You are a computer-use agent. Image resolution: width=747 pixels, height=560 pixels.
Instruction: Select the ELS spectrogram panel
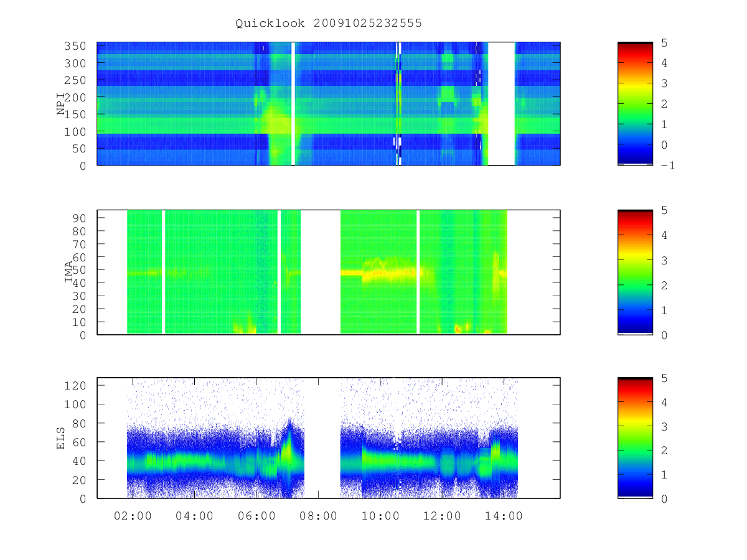[329, 438]
